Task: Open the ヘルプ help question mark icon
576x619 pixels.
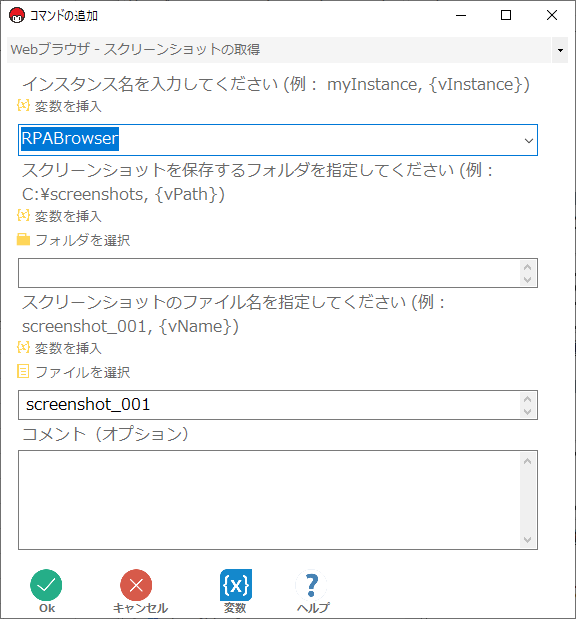Action: point(311,585)
